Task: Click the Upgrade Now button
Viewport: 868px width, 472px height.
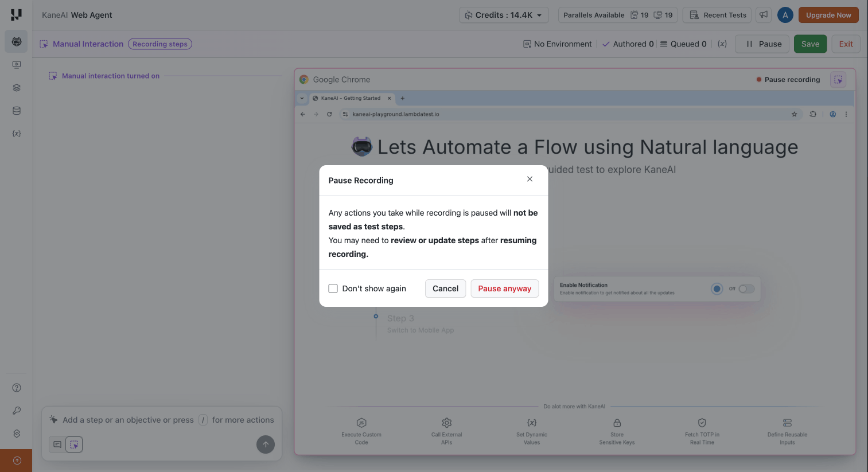Action: pyautogui.click(x=828, y=15)
